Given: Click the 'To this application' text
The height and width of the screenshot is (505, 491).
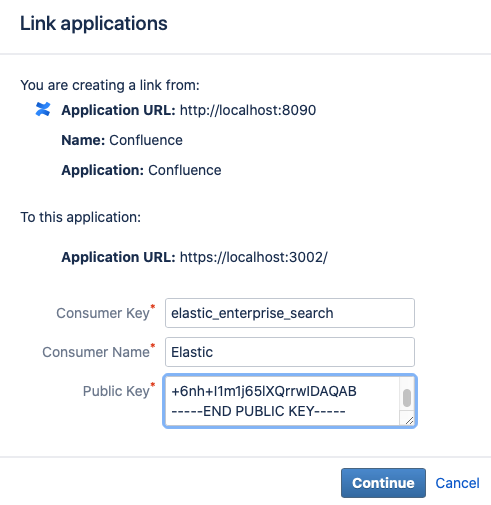Looking at the screenshot, I should (81, 217).
